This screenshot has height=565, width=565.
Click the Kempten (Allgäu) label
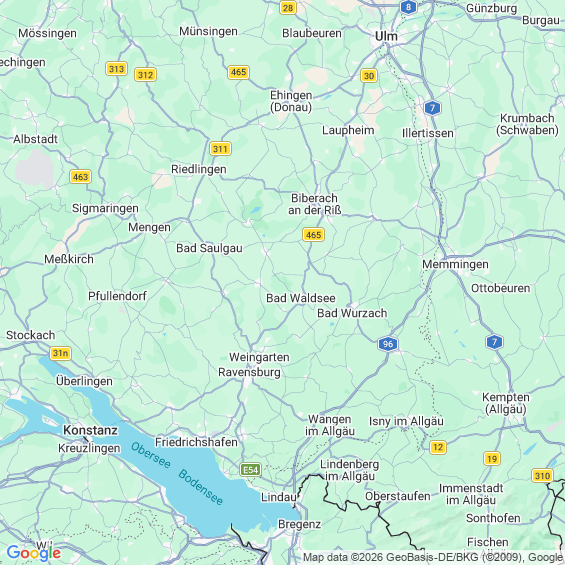click(506, 403)
